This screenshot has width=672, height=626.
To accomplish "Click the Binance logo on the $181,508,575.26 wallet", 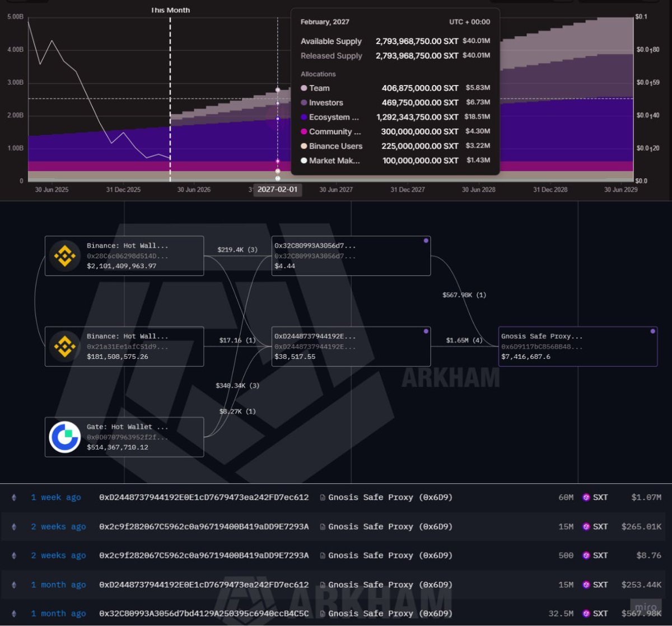I will click(x=64, y=347).
